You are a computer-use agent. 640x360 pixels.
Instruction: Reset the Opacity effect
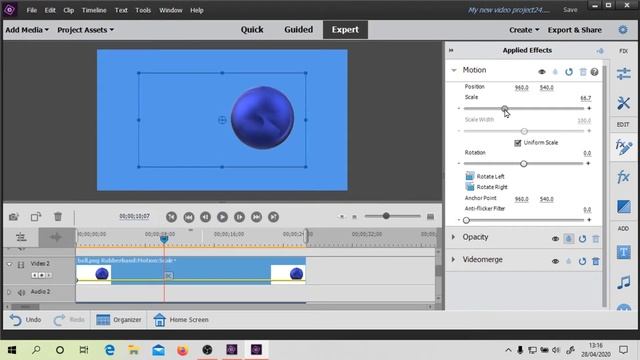tap(582, 239)
